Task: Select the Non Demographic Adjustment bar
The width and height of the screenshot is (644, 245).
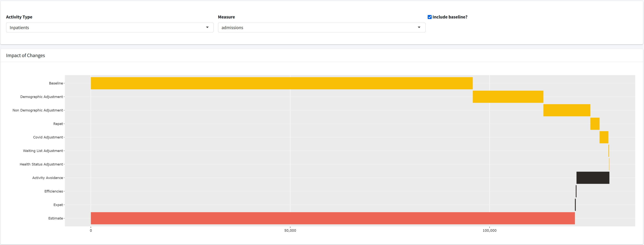Action: pos(566,110)
